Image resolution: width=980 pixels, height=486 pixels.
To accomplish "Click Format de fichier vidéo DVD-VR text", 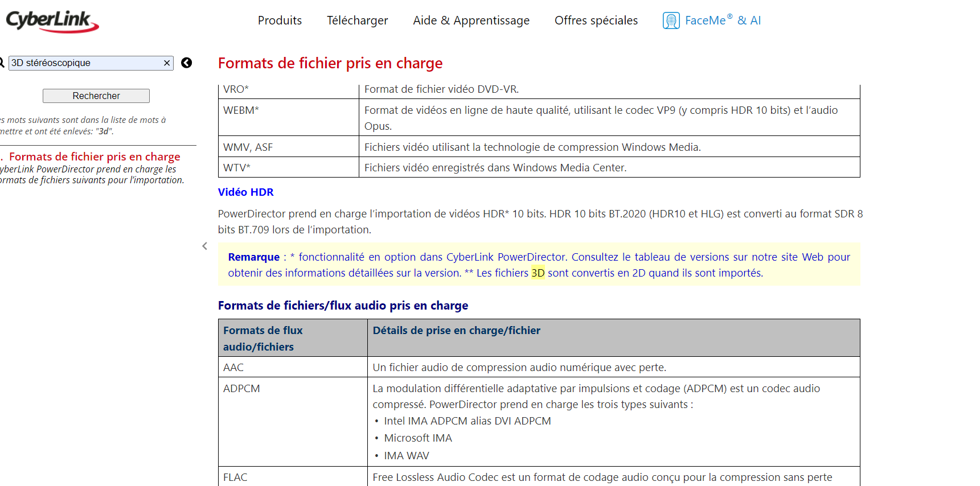I will tap(442, 89).
